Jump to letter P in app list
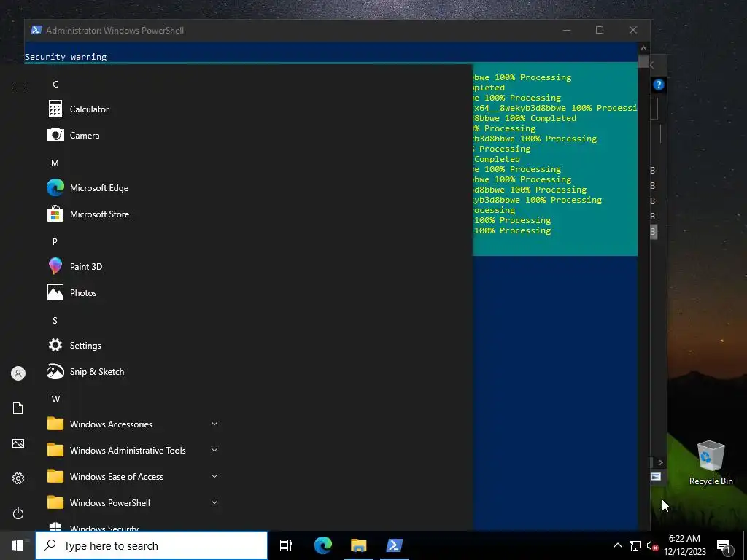747x560 pixels. pyautogui.click(x=55, y=241)
